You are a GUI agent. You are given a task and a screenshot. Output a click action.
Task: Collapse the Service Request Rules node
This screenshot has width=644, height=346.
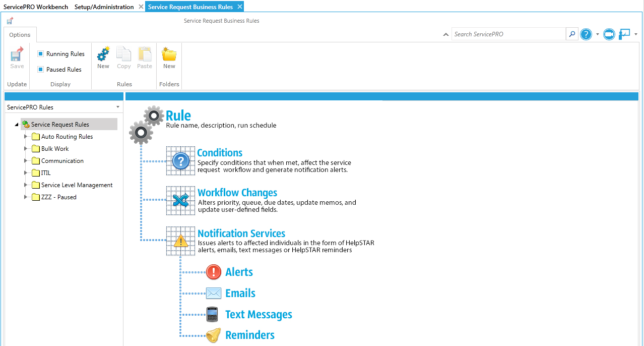click(x=17, y=125)
